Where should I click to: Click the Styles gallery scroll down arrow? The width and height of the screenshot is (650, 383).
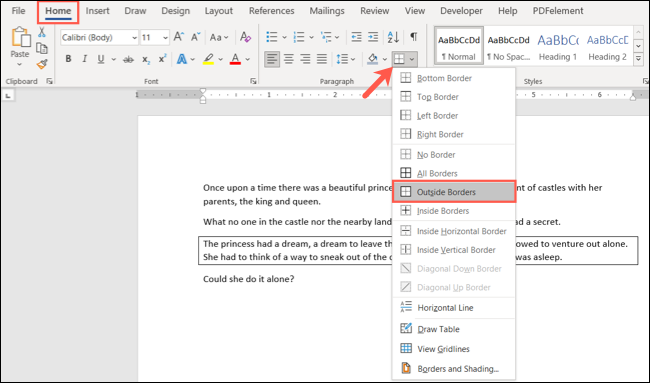[638, 46]
